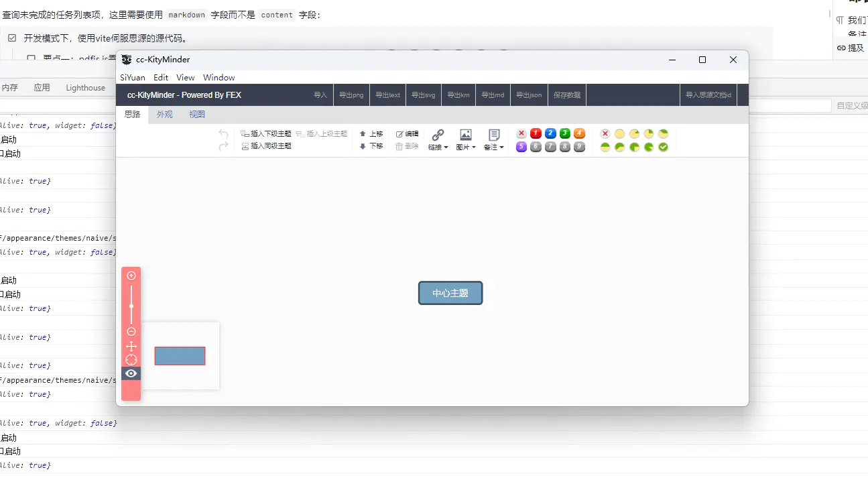
Task: Set priority 5 purple badge
Action: 521,147
